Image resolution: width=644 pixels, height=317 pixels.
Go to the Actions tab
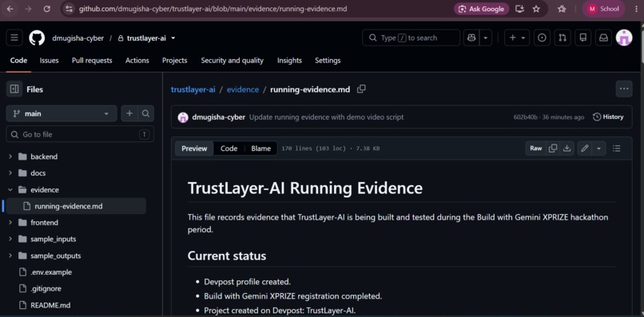click(x=137, y=61)
